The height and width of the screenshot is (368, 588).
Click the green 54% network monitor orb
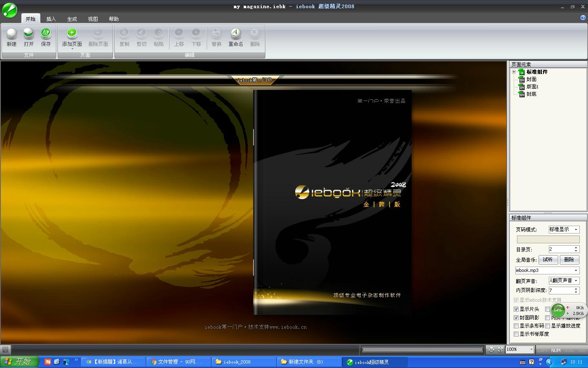pyautogui.click(x=558, y=310)
